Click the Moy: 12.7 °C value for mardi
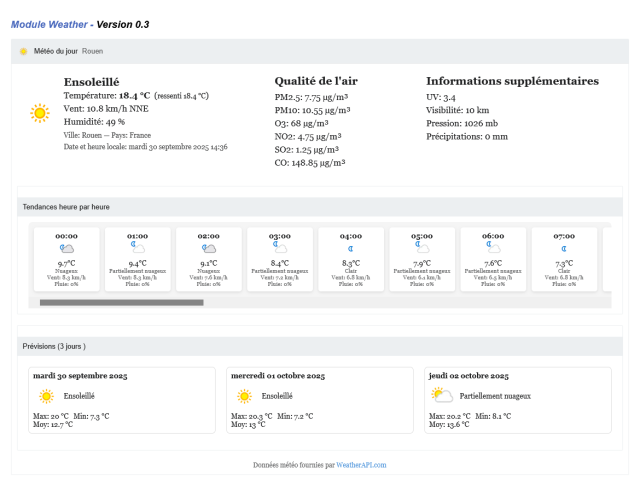The width and height of the screenshot is (640, 486). 53,425
